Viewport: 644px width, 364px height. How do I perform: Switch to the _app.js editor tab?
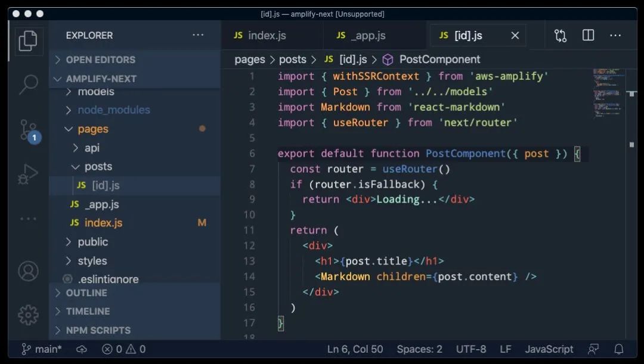click(x=374, y=36)
